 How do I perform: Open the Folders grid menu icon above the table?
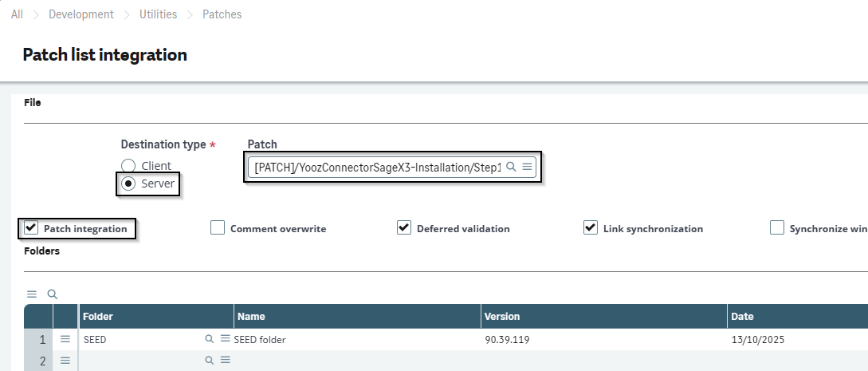tap(32, 294)
